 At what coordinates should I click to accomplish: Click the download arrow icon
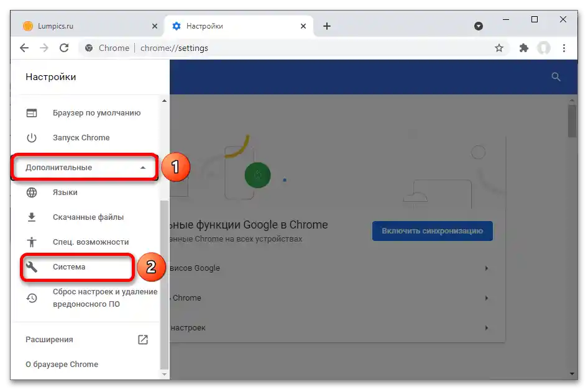tap(32, 217)
